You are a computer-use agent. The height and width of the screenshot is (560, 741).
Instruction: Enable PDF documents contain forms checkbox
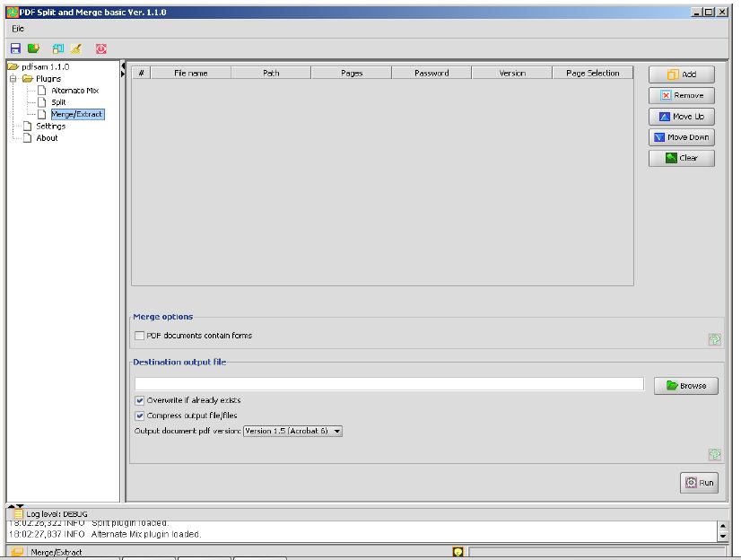point(139,336)
